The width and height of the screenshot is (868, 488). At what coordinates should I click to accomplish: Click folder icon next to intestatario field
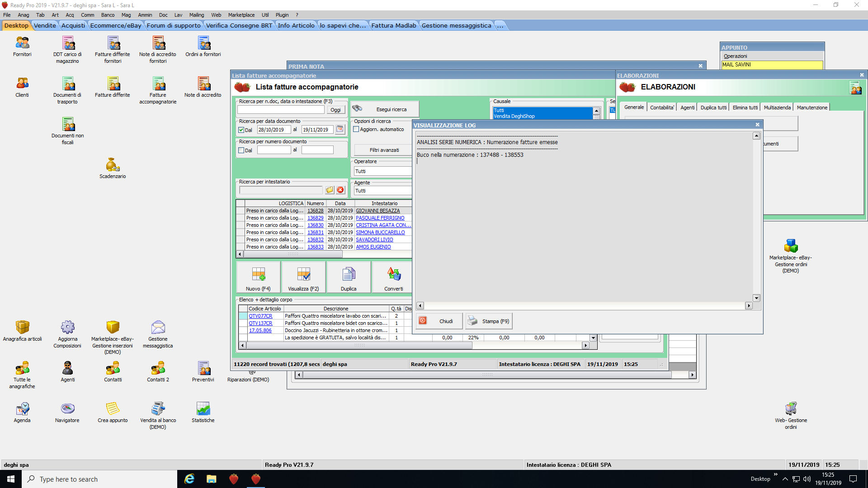tap(330, 190)
